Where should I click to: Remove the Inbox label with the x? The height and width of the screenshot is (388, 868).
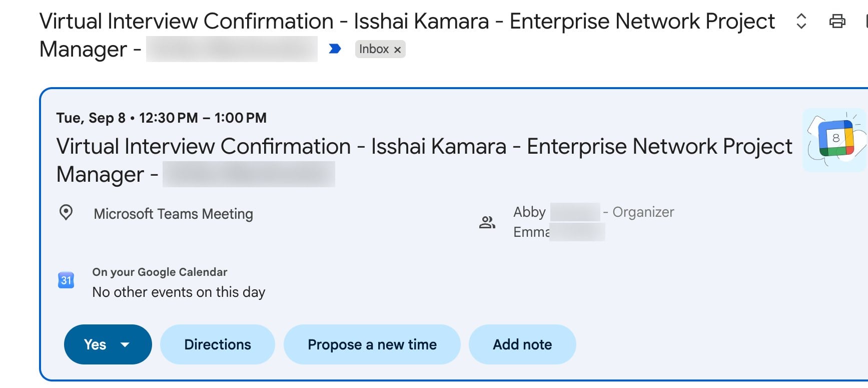coord(397,50)
